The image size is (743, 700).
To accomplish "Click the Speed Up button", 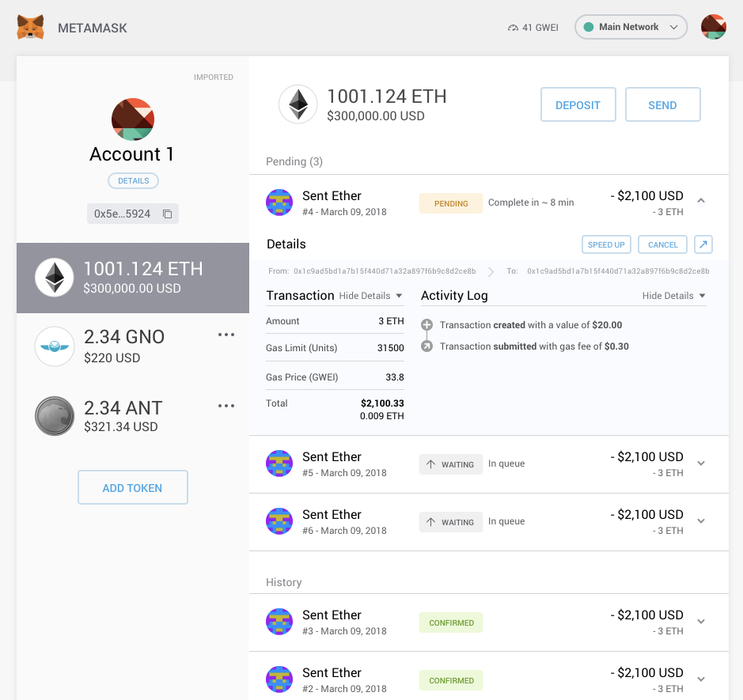I will pyautogui.click(x=607, y=244).
